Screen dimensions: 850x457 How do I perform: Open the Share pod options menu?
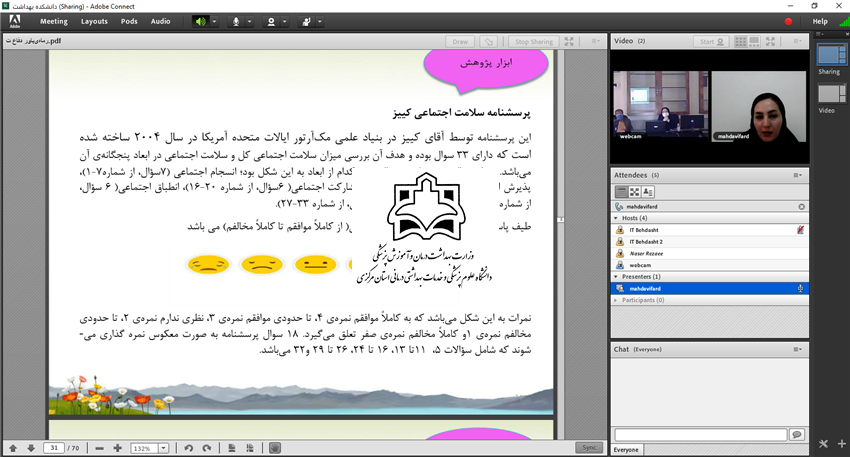click(595, 41)
